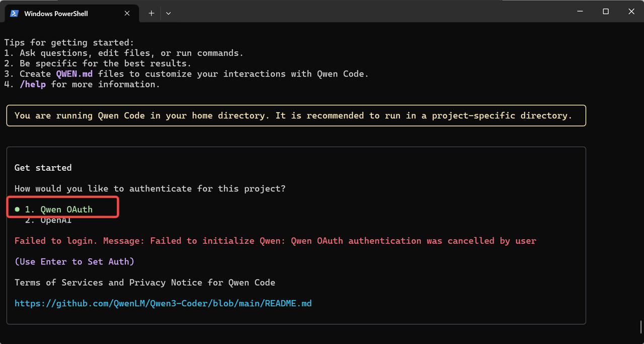The height and width of the screenshot is (344, 644).
Task: Click the Tips for getting started line
Action: (69, 43)
